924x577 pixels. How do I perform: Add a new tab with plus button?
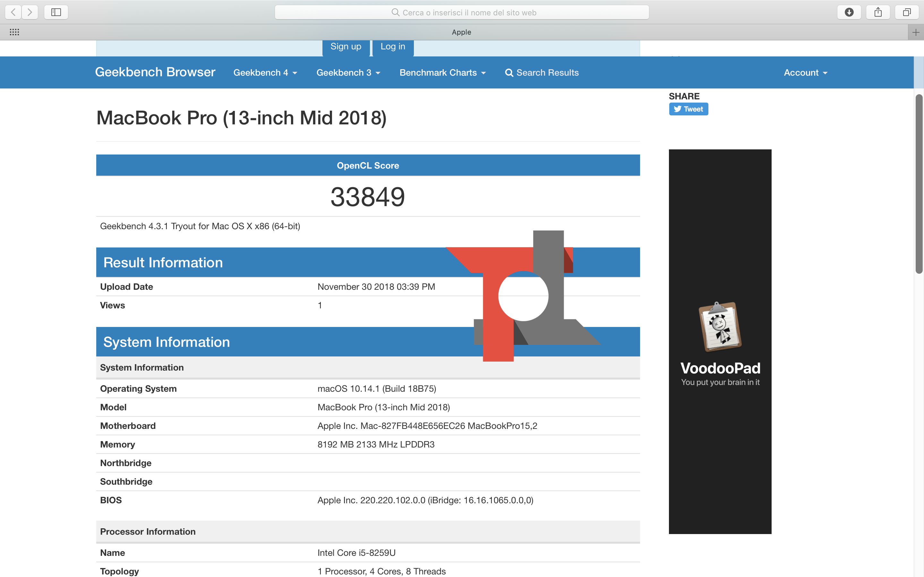pyautogui.click(x=916, y=32)
